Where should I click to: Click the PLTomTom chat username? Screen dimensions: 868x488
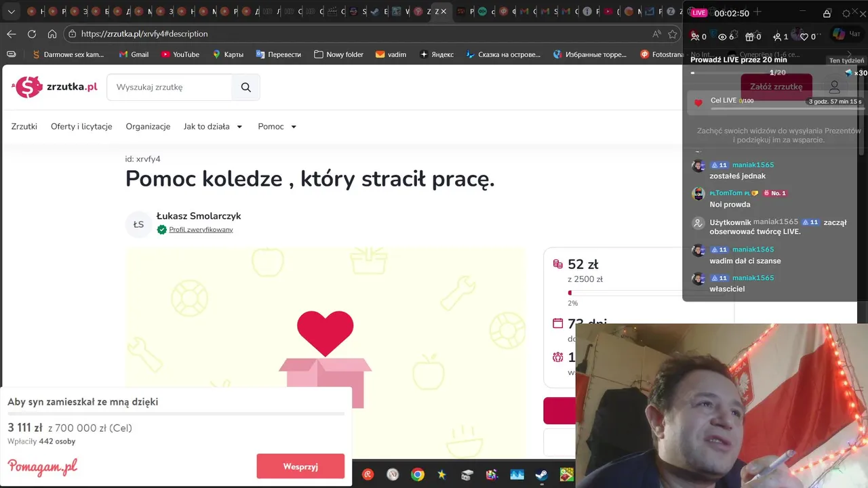[x=729, y=193]
